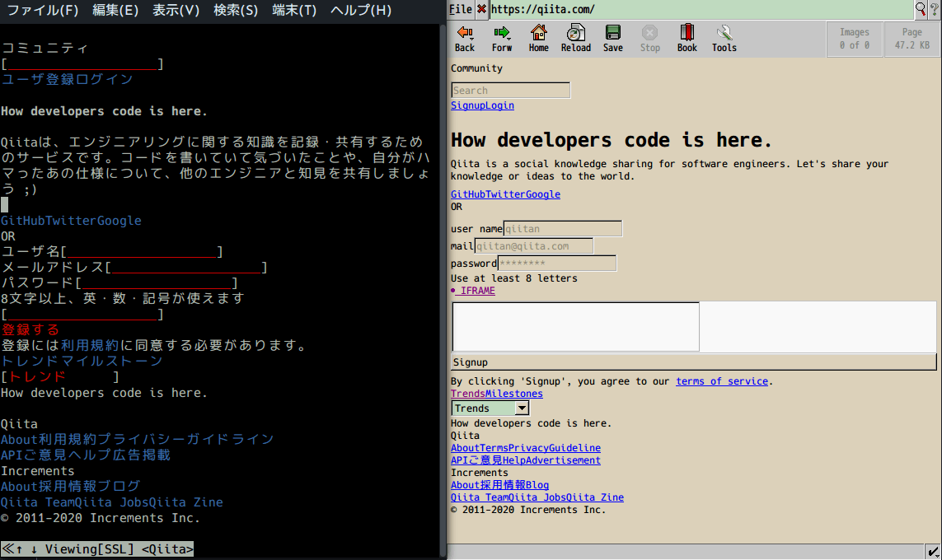Click the How developers code is here. heading in browser

pos(611,140)
